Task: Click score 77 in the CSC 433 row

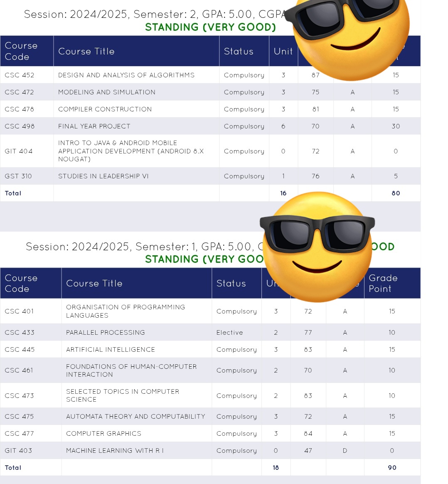Action: coord(308,332)
